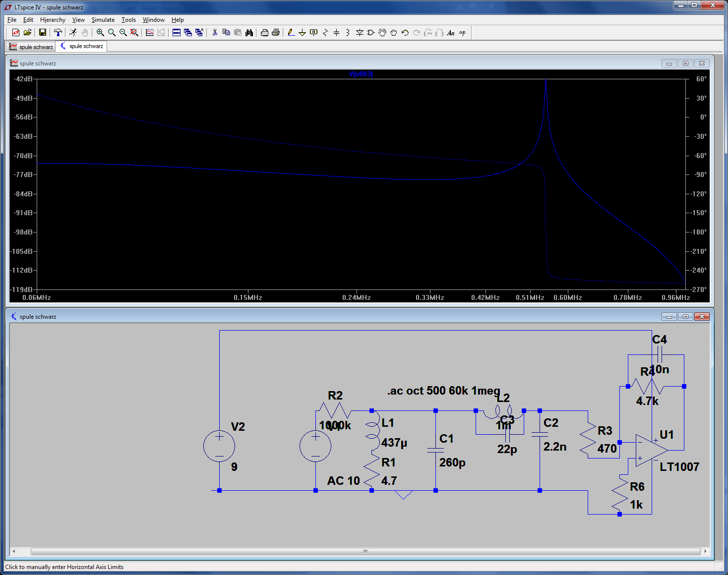Click the schematic scrollbar left arrow
Image resolution: width=728 pixels, height=575 pixels.
click(x=13, y=551)
